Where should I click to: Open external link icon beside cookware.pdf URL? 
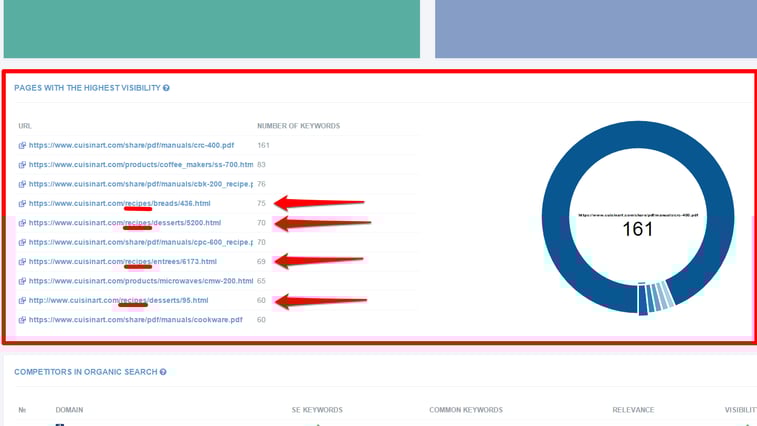22,320
